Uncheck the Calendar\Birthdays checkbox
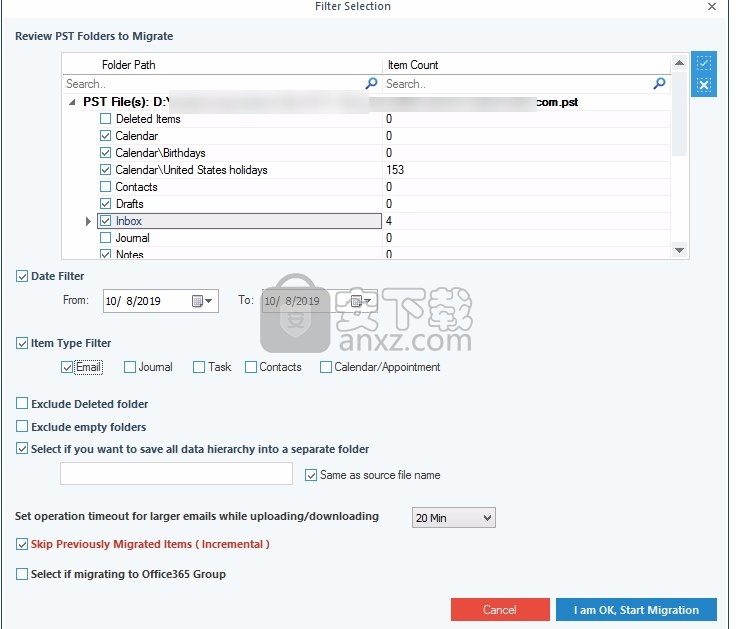 106,153
